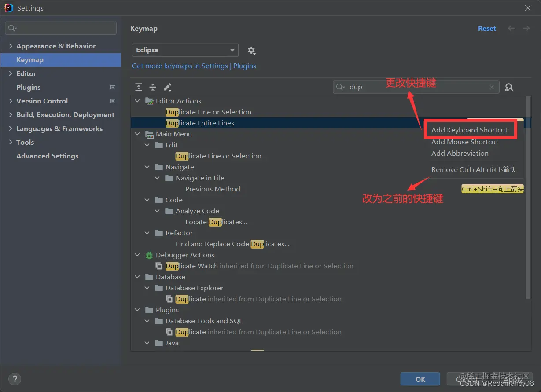The width and height of the screenshot is (541, 392).
Task: Click the Refactor folder icon
Action: point(159,233)
